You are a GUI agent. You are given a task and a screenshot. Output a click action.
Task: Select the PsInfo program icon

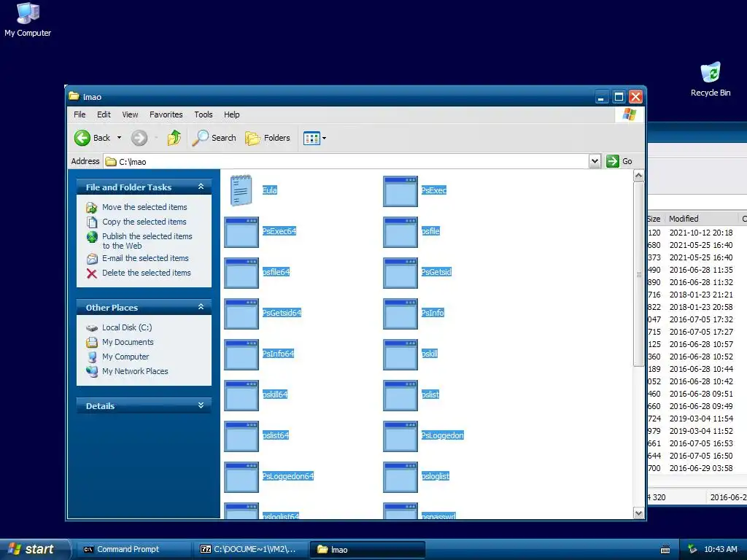click(x=400, y=314)
